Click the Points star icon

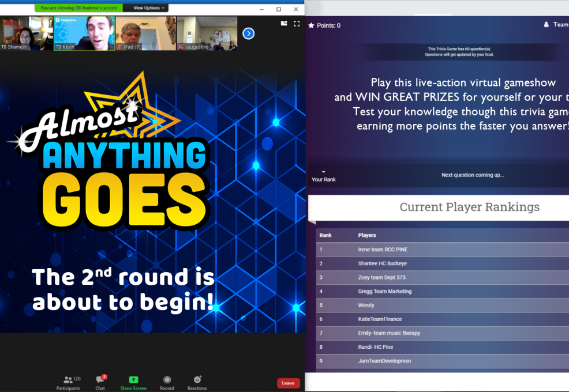coord(311,25)
